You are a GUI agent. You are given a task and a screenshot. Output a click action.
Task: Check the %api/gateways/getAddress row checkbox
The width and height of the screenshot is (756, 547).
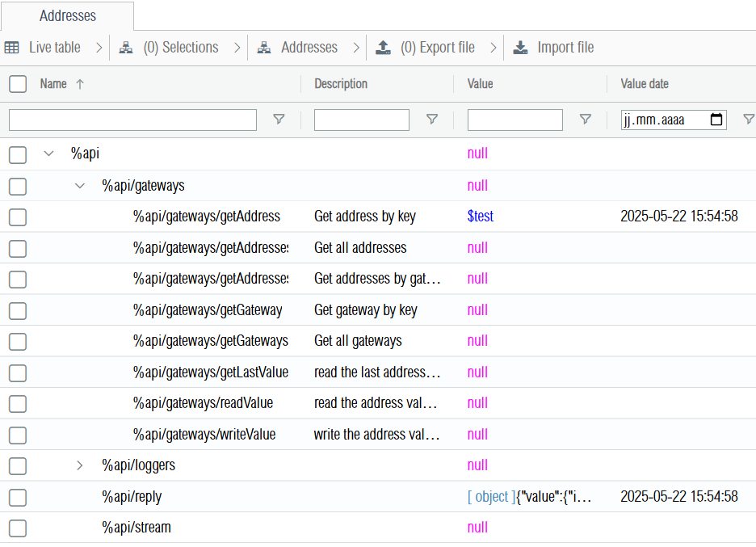[18, 217]
